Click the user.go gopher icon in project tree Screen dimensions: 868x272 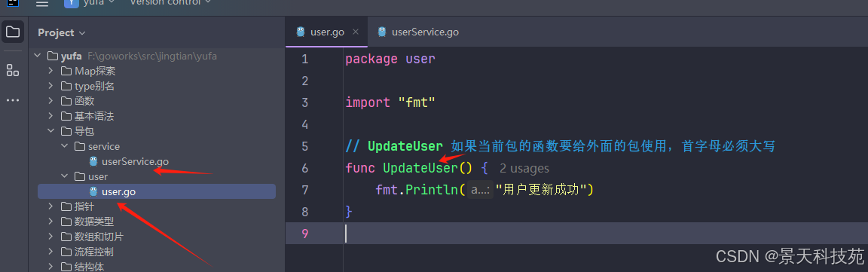pyautogui.click(x=93, y=191)
